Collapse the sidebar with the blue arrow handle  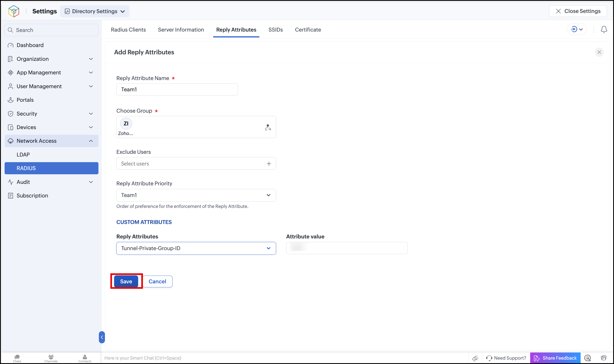(102, 337)
